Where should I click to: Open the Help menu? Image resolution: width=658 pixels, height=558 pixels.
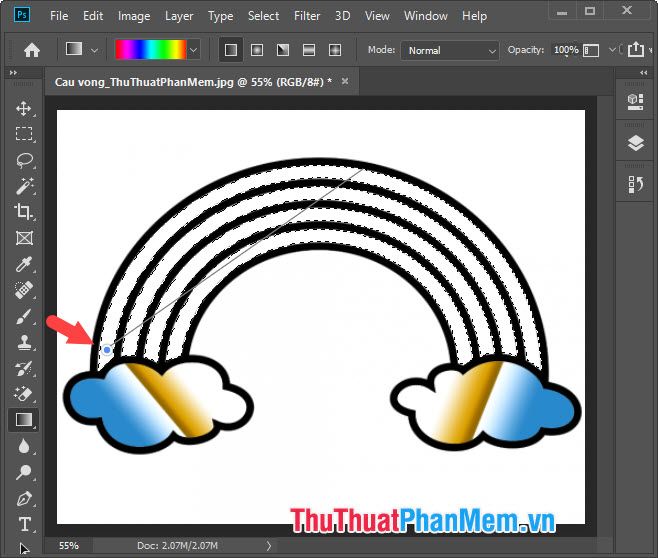[474, 16]
